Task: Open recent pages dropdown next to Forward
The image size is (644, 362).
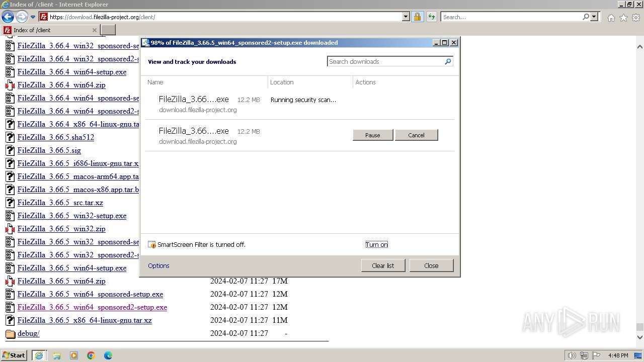Action: (x=33, y=17)
